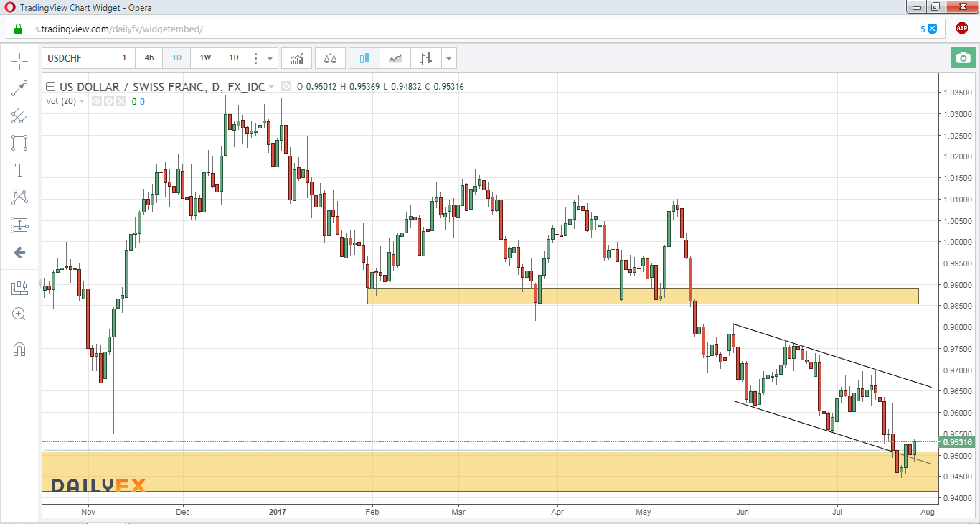Open the ABP extension icon
The image size is (980, 524).
961,29
